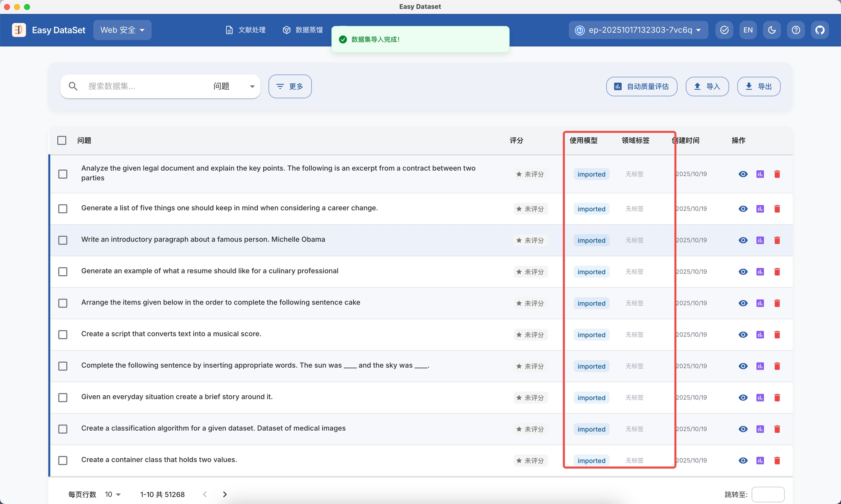The image size is (841, 504).
Task: Delete the Michelle Obama dataset row
Action: pos(777,240)
